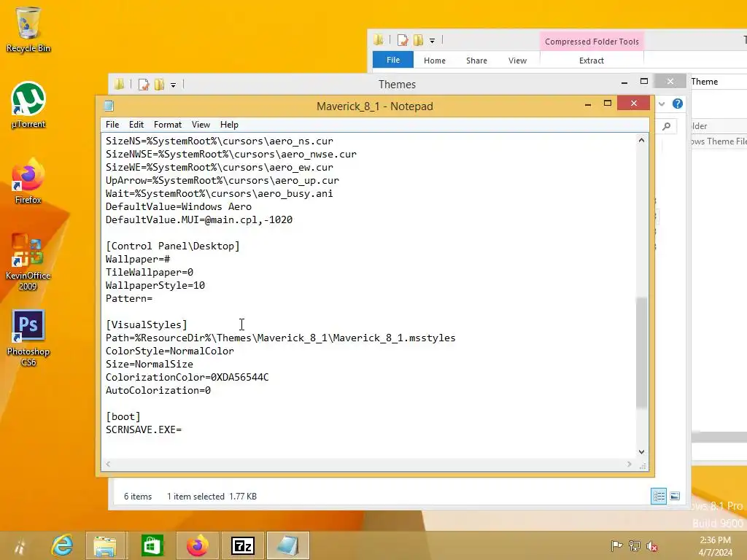Close the Maverick_8_1 Notepad window

pos(634,103)
